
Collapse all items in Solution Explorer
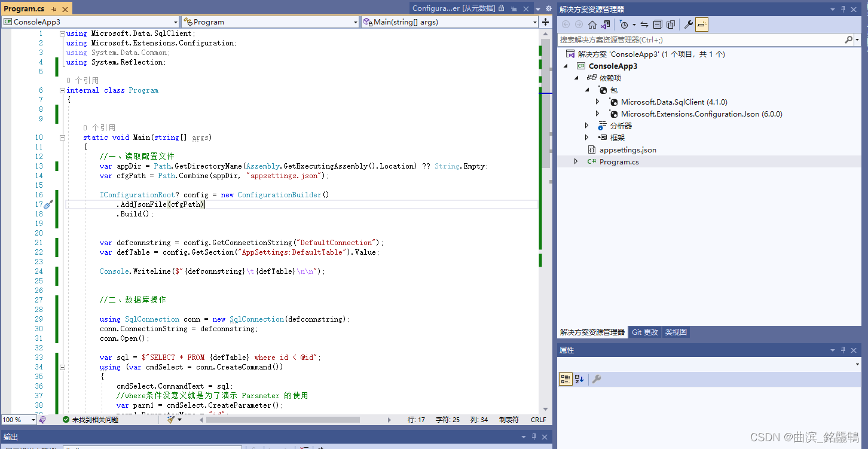(x=658, y=25)
